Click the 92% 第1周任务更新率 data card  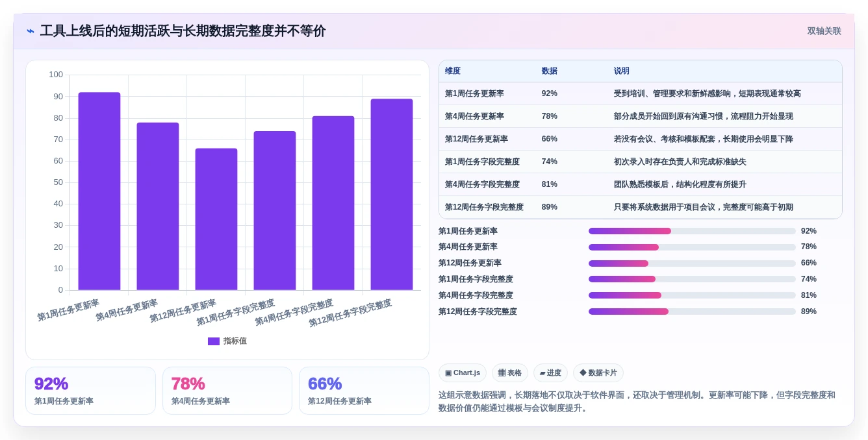(90, 391)
